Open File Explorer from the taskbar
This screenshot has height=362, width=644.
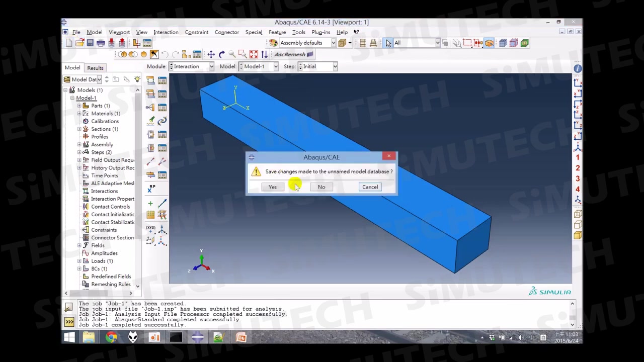coord(89,337)
